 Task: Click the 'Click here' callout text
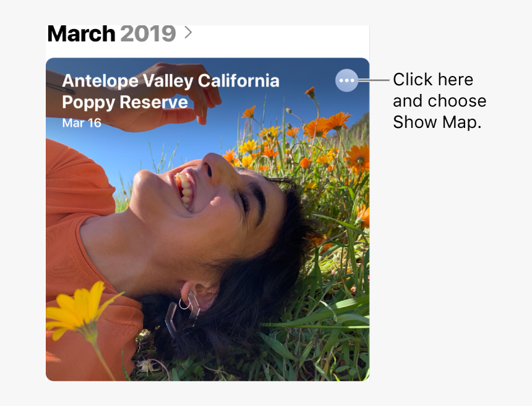click(x=433, y=80)
